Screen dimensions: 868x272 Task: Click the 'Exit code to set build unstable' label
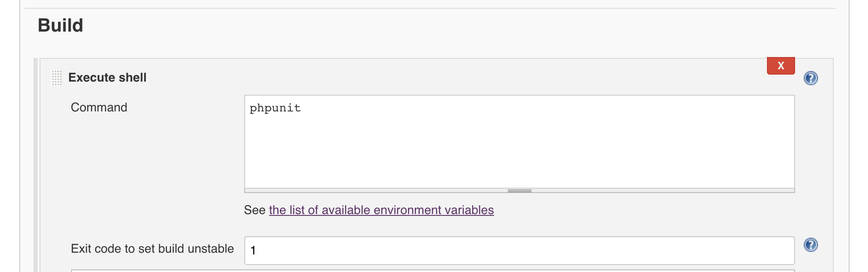(152, 249)
